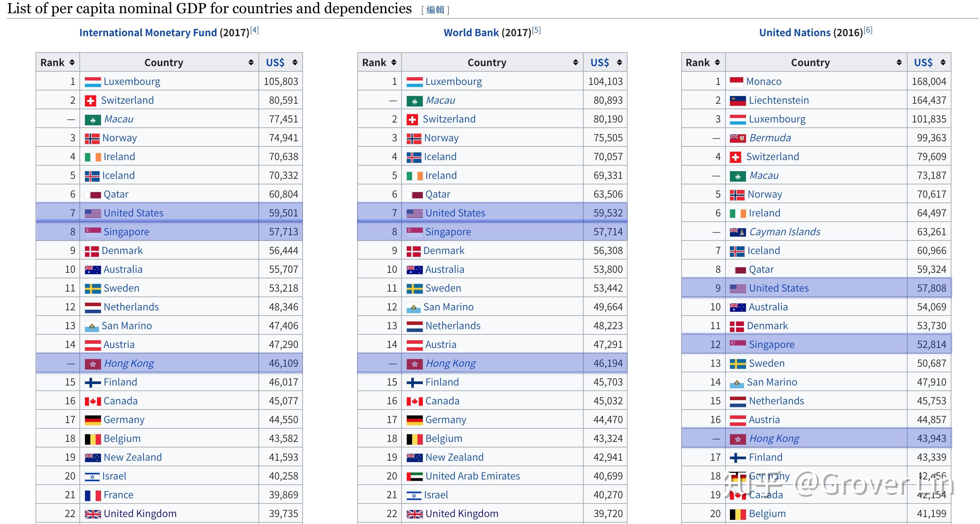Open Cayman Islands link

tap(785, 232)
